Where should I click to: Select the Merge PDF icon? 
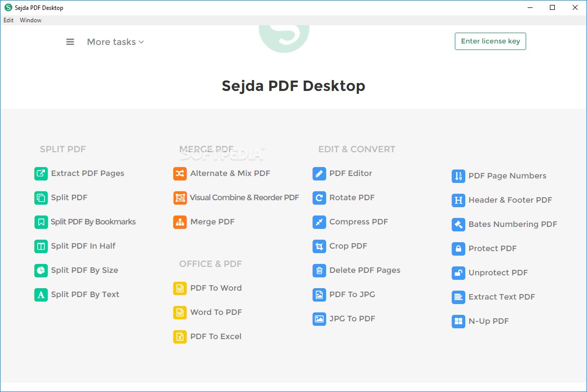click(180, 222)
